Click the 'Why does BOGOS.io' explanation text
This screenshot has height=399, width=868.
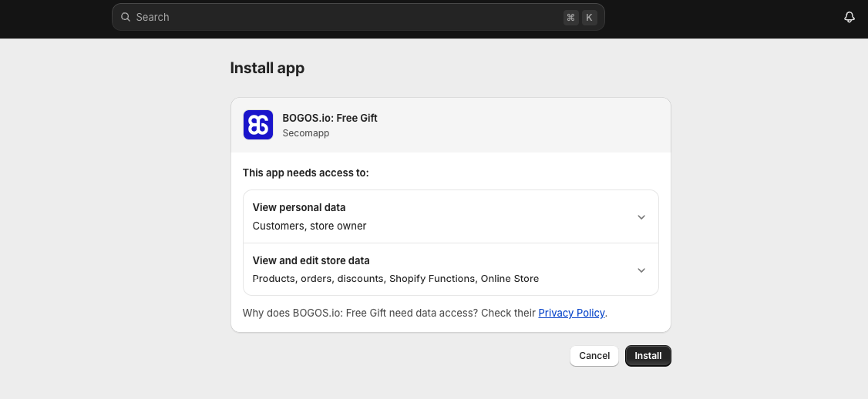coord(389,313)
